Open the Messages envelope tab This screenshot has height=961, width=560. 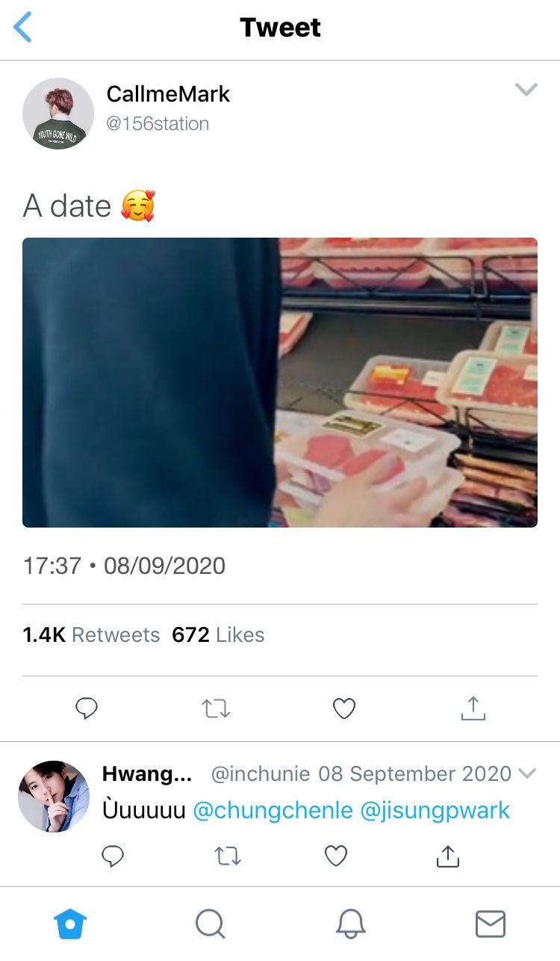491,924
